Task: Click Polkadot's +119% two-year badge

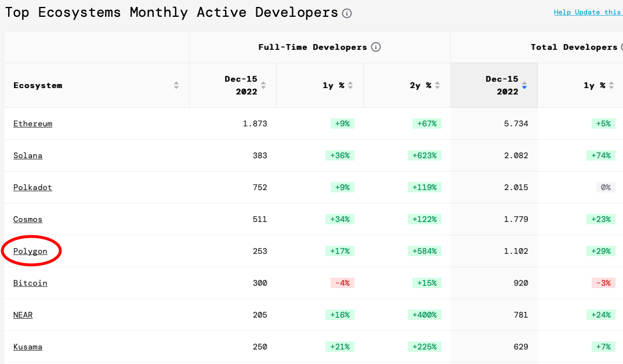Action: point(425,187)
